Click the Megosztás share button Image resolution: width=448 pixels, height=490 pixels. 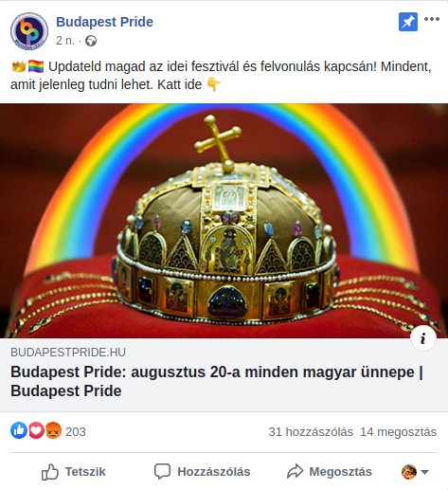pyautogui.click(x=330, y=472)
